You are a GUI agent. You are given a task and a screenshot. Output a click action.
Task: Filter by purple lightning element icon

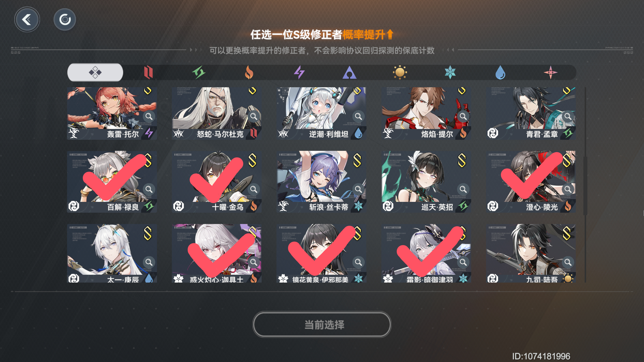tap(299, 72)
